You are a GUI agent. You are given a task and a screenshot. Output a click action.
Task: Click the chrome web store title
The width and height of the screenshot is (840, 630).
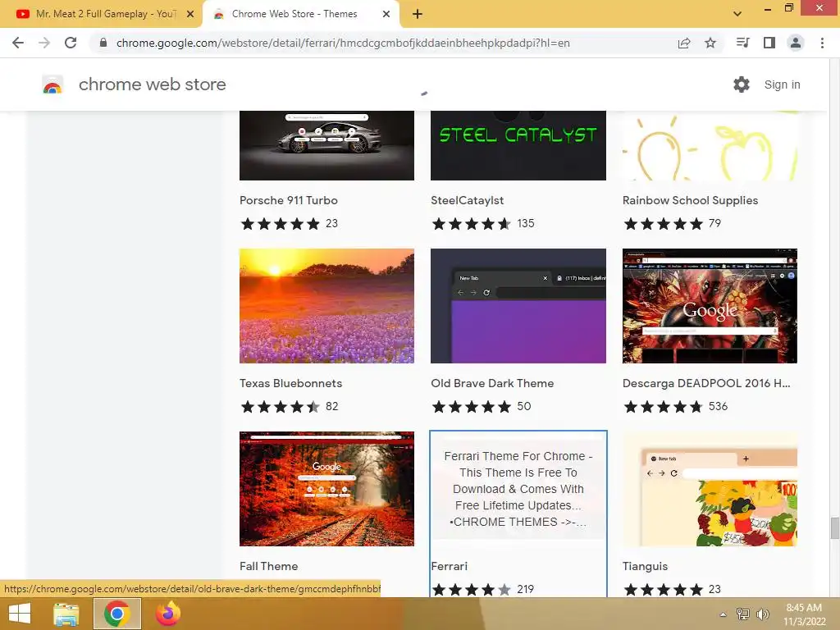pos(152,84)
